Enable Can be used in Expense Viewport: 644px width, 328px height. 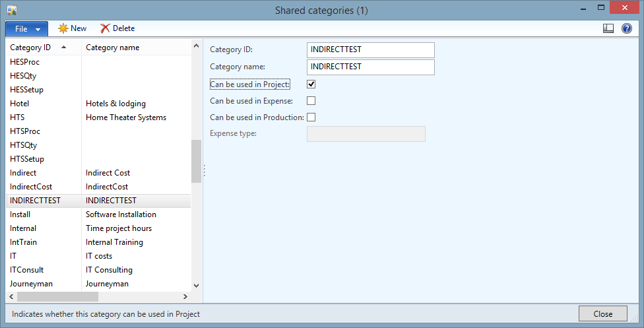pos(311,101)
